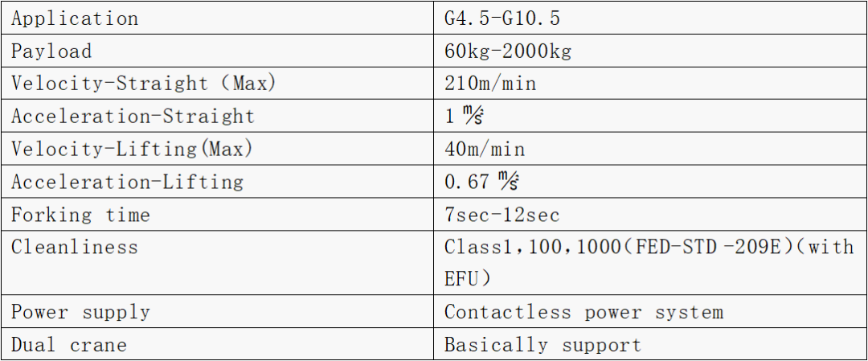The image size is (868, 361).
Task: Click the Power supply label cell
Action: [x=218, y=312]
